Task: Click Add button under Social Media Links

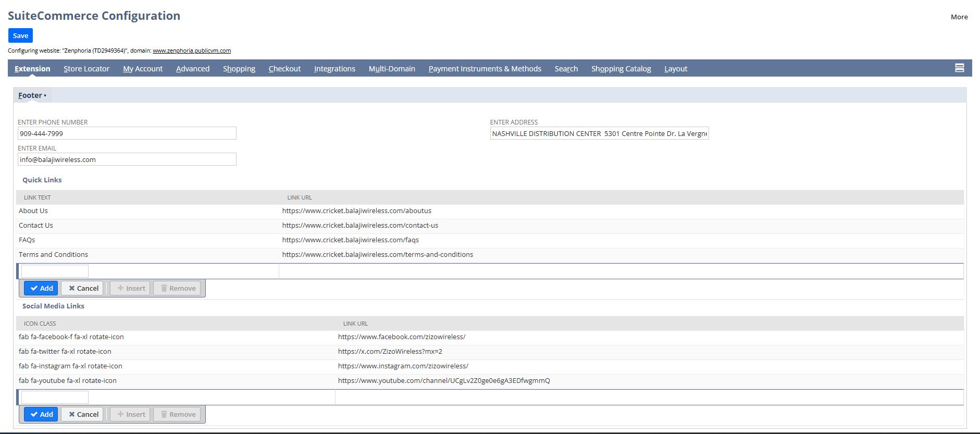Action: point(41,414)
